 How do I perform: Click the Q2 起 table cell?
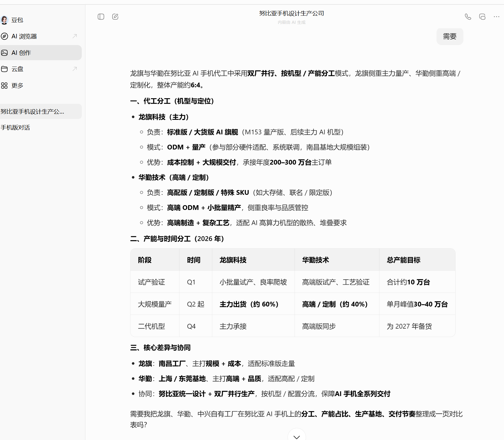click(196, 304)
